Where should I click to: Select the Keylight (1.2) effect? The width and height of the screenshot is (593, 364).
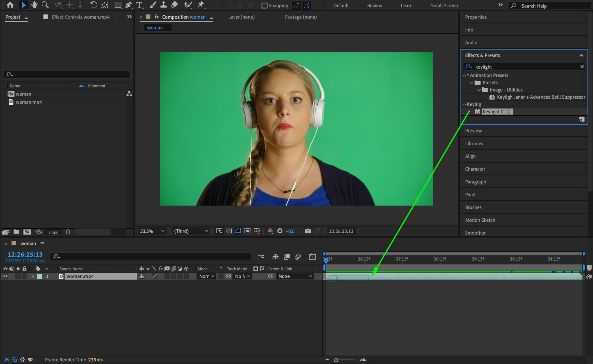point(496,112)
